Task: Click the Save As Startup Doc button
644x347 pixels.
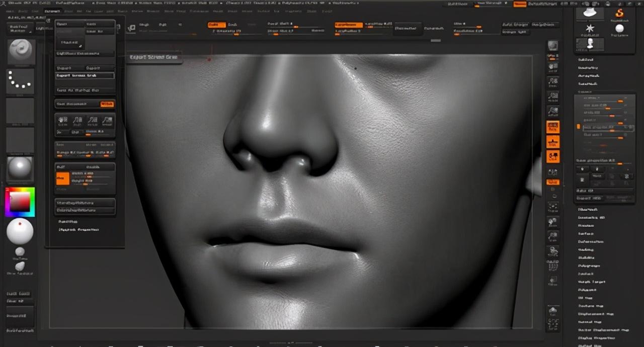Action: (78, 91)
